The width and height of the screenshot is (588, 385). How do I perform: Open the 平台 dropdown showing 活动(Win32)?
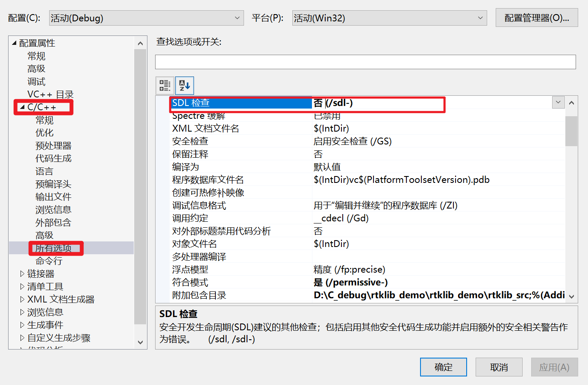point(480,18)
